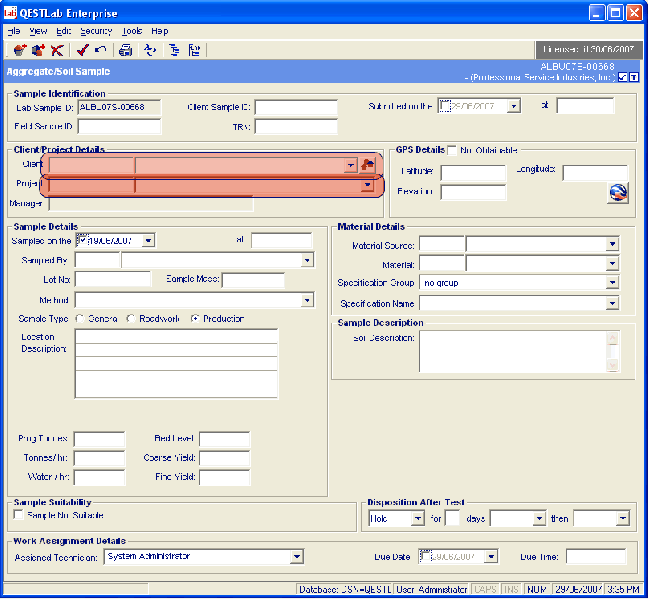Click the Elevation input field
The height and width of the screenshot is (599, 648).
(x=473, y=192)
